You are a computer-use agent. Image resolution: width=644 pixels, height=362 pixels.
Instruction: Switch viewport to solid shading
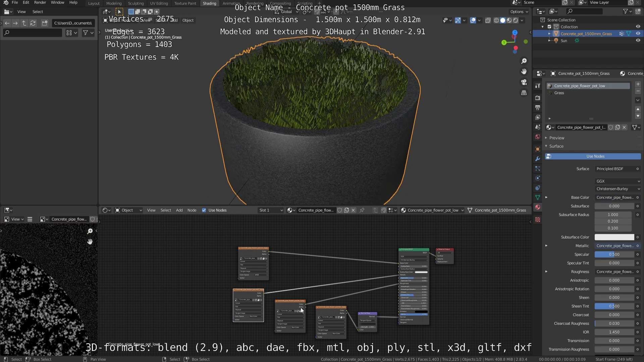(502, 20)
